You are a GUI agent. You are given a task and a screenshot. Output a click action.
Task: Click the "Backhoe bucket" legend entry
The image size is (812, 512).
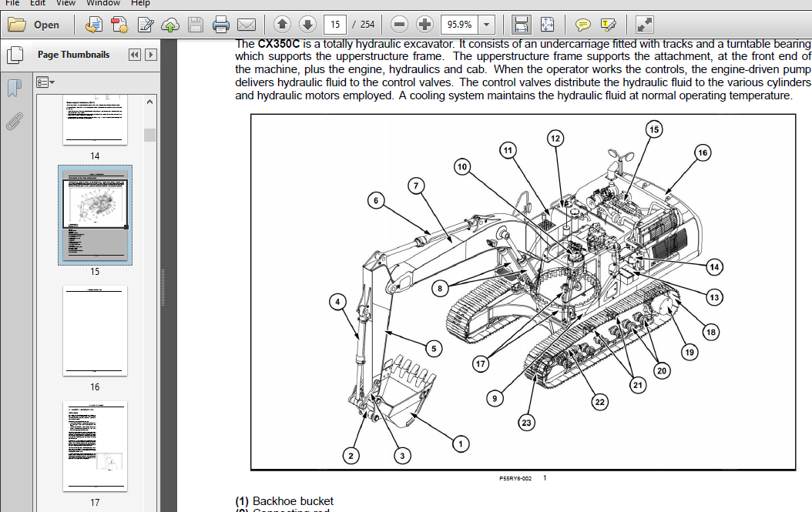[293, 501]
